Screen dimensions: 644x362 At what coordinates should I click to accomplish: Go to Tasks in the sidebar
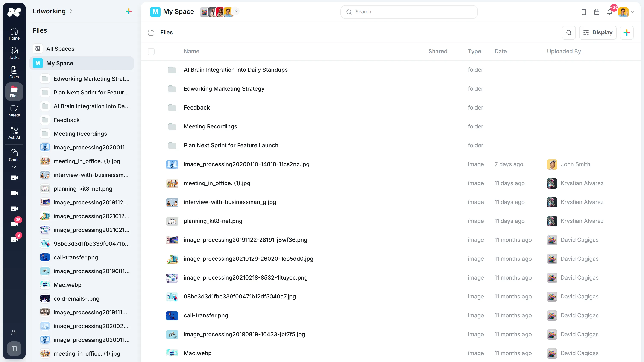[x=14, y=53]
